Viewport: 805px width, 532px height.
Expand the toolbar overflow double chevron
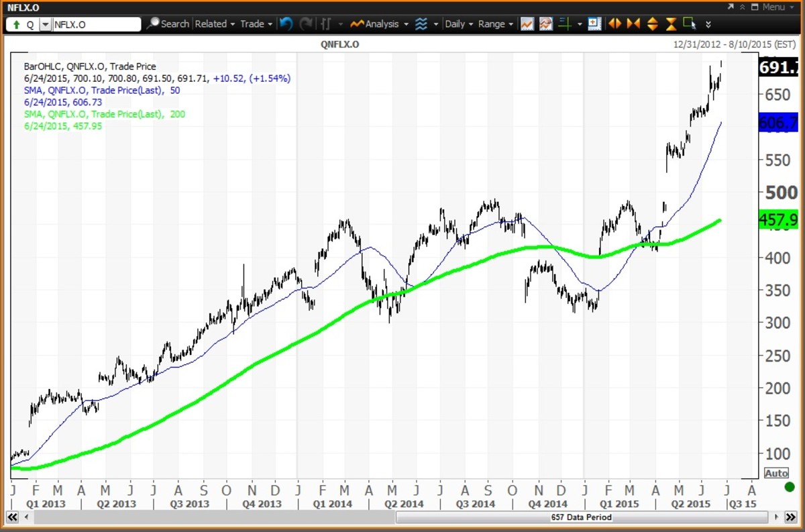(x=708, y=24)
